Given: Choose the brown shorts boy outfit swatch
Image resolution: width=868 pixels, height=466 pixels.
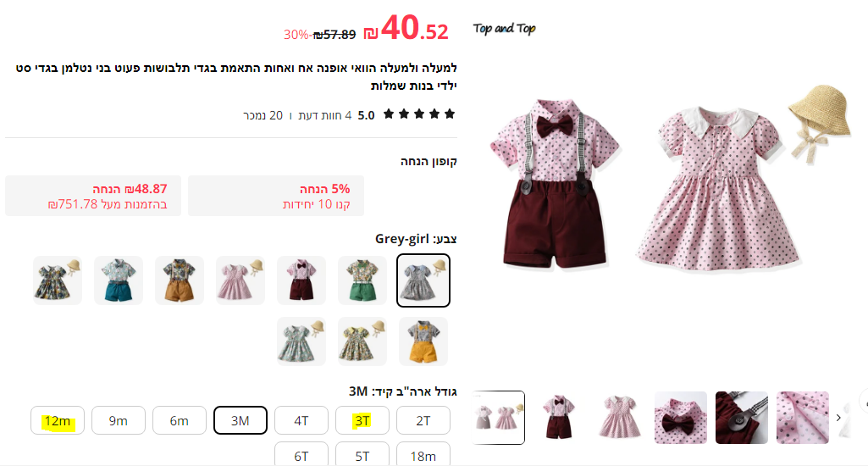Looking at the screenshot, I should click(x=180, y=280).
